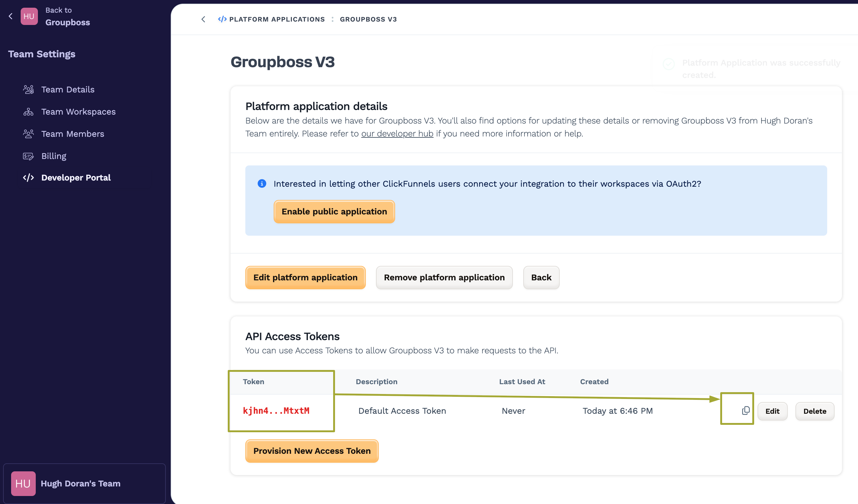
Task: Open Hugh Doran's Team switcher
Action: pyautogui.click(x=84, y=484)
